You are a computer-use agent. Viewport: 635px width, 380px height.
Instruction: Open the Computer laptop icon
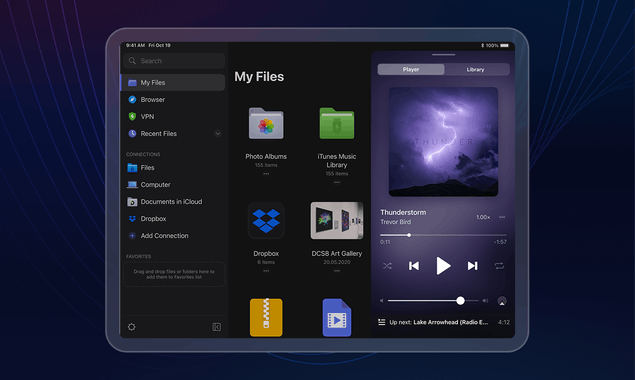[132, 185]
